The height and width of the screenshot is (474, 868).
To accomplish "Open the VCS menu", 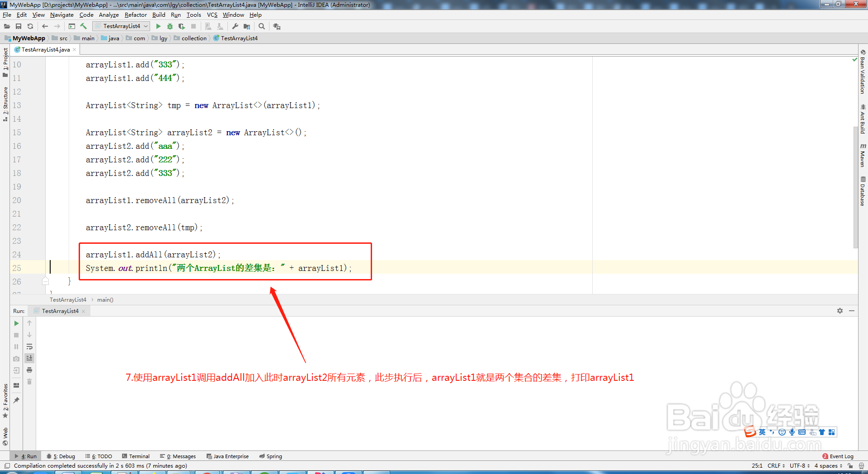I will pos(212,15).
